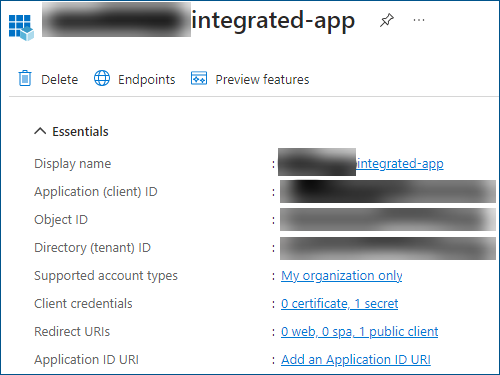This screenshot has width=500, height=375.
Task: Click the blurred Object ID value
Action: pos(388,220)
